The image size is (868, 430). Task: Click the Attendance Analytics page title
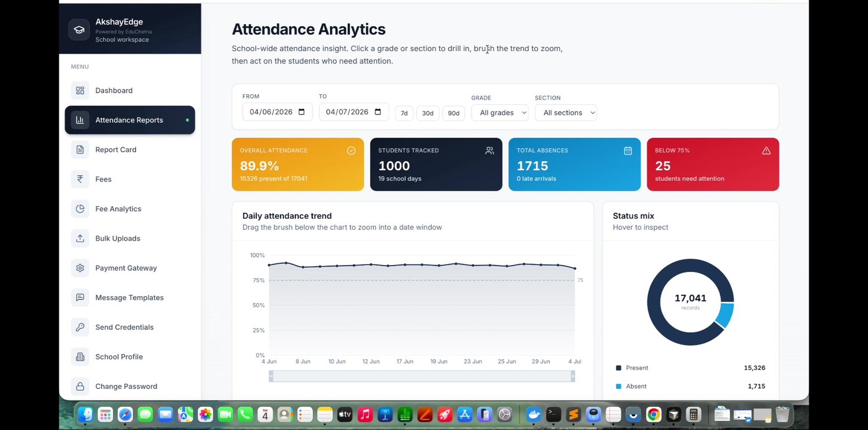[308, 30]
